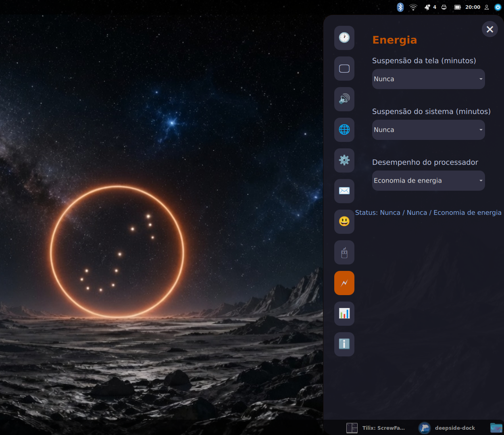Viewport: 504px width, 435px height.
Task: Click the Energia heading
Action: (395, 40)
